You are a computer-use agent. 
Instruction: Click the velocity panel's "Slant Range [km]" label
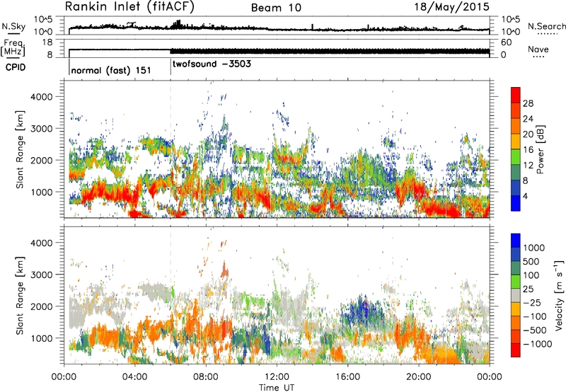pos(20,295)
